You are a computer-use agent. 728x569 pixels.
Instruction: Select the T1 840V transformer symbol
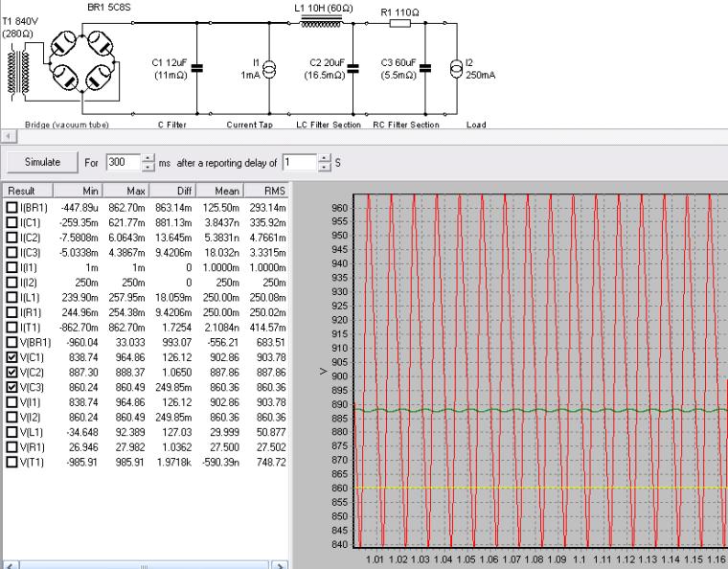pos(19,69)
